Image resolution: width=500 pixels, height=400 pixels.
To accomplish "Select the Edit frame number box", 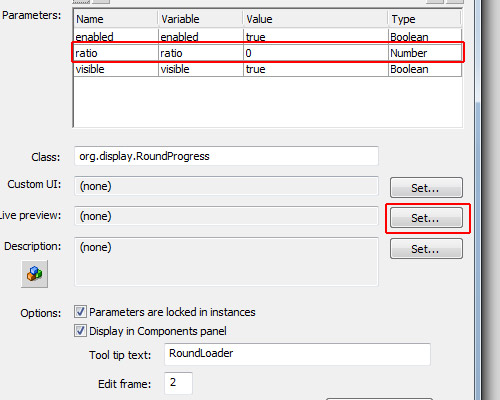I will coord(178,383).
